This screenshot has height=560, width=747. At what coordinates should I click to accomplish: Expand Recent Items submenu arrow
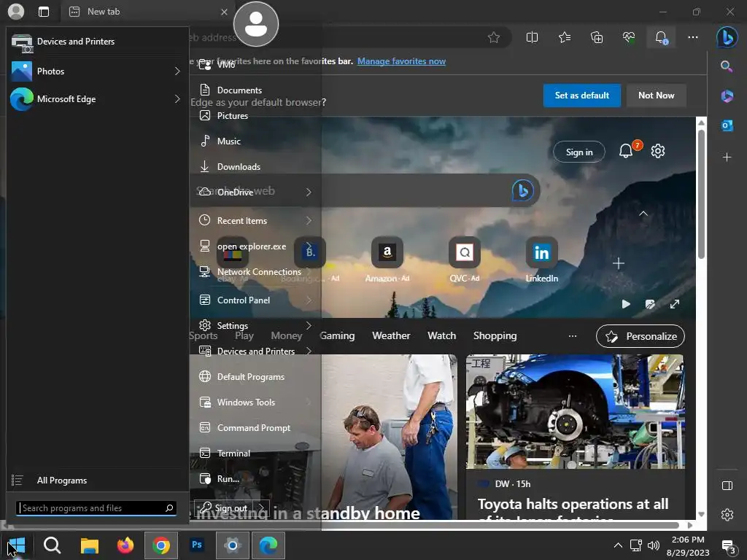(309, 220)
